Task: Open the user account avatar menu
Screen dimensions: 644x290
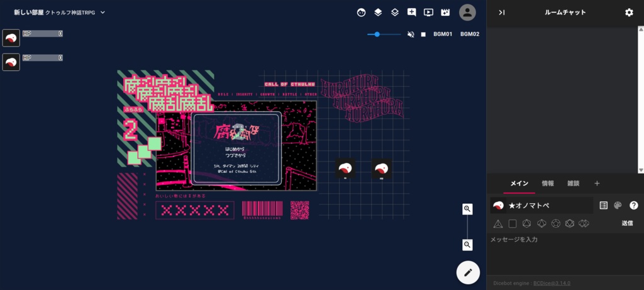Action: pos(467,13)
